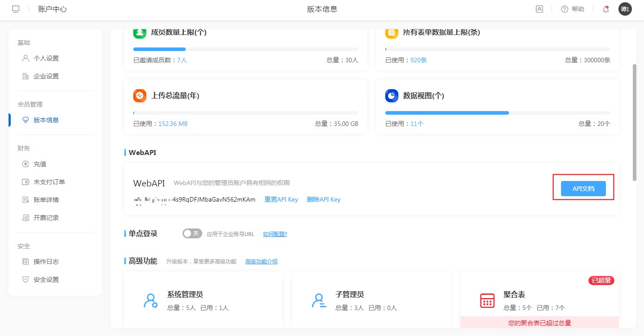Viewport: 644px width, 336px height.
Task: Click the 数据视图 pie chart icon
Action: point(392,95)
